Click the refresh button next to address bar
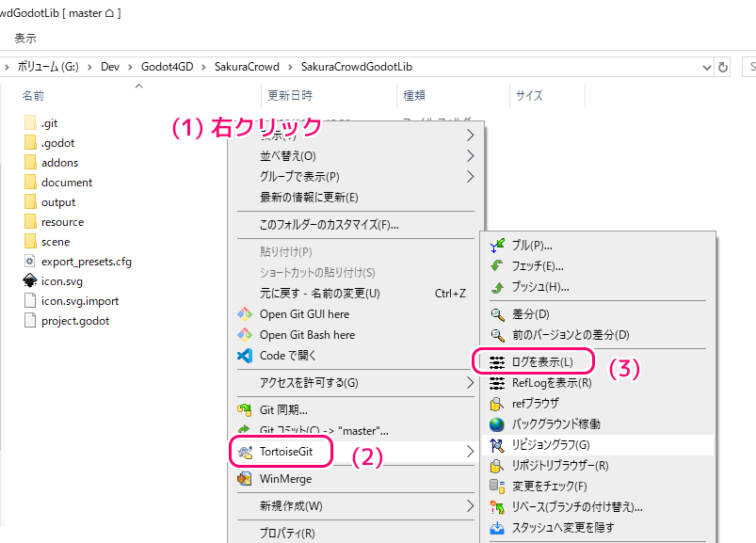 [x=723, y=67]
